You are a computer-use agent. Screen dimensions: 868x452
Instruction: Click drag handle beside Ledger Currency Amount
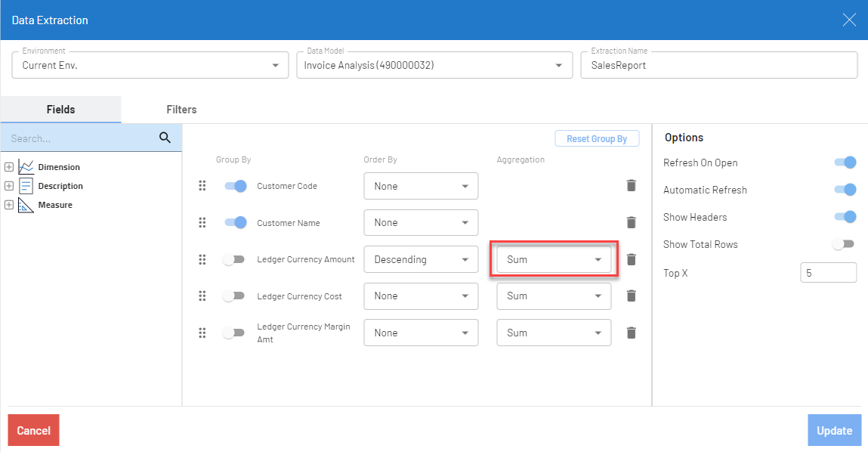pos(202,259)
